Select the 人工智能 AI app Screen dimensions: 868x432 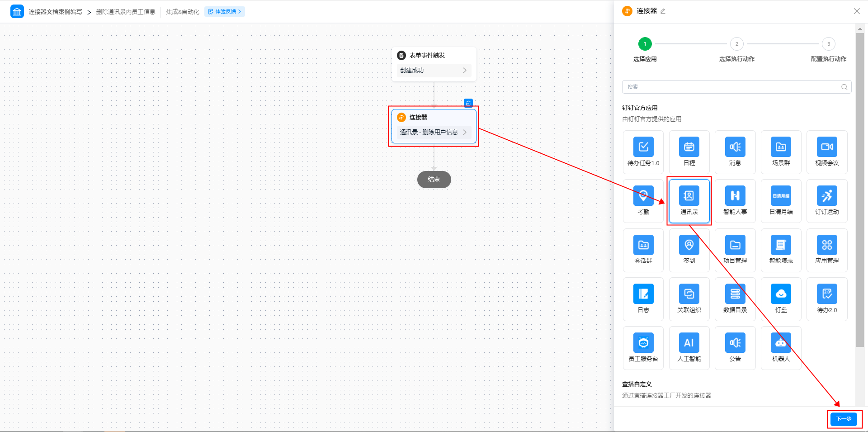point(689,348)
